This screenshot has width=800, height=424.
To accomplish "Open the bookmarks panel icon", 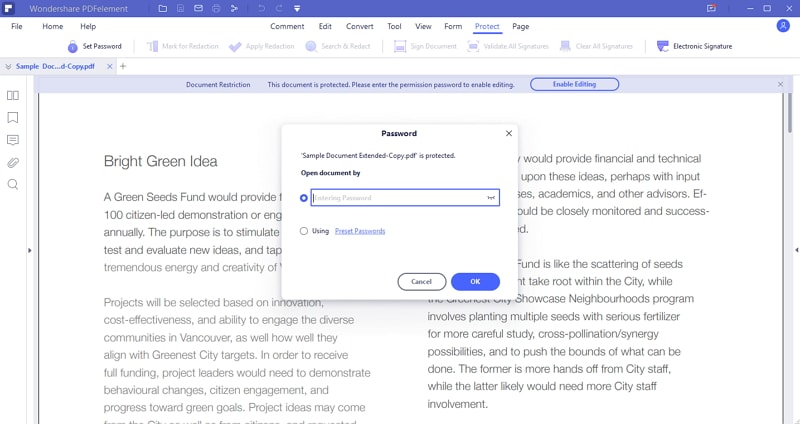I will tap(13, 118).
